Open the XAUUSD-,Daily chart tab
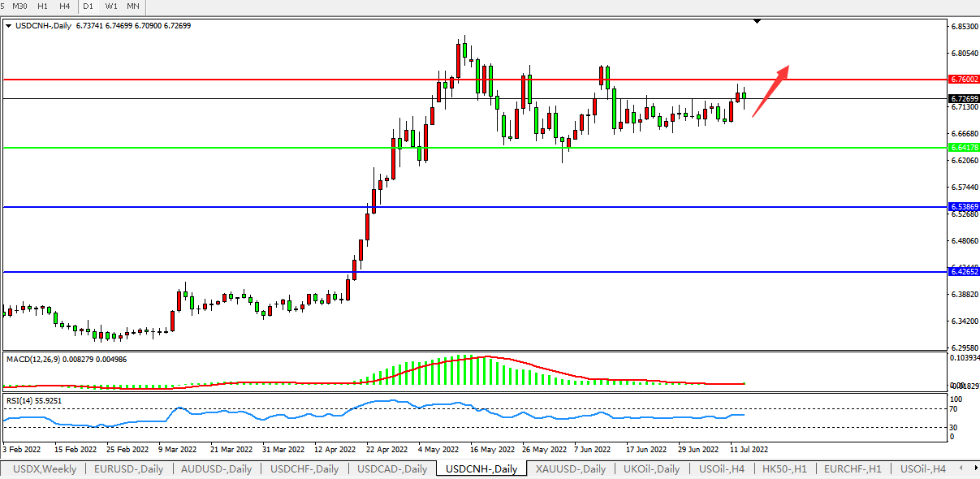 (x=571, y=469)
